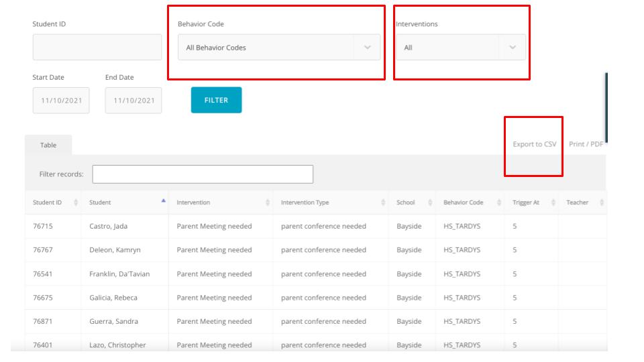The image size is (644, 362).
Task: Click student ID 76541 in table
Action: pos(43,274)
